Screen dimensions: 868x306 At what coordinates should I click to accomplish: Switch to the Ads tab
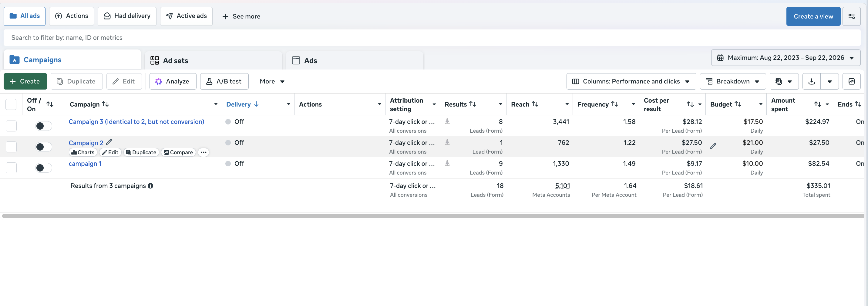click(x=355, y=60)
